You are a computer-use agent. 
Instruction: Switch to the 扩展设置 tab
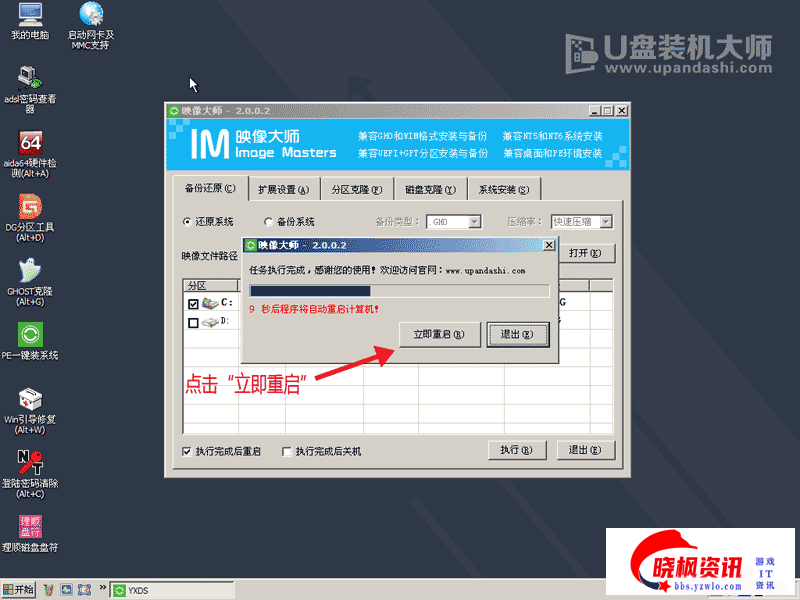click(x=283, y=189)
